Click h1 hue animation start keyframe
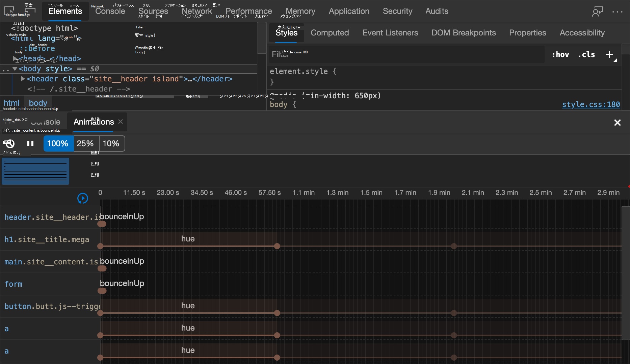 click(x=100, y=246)
